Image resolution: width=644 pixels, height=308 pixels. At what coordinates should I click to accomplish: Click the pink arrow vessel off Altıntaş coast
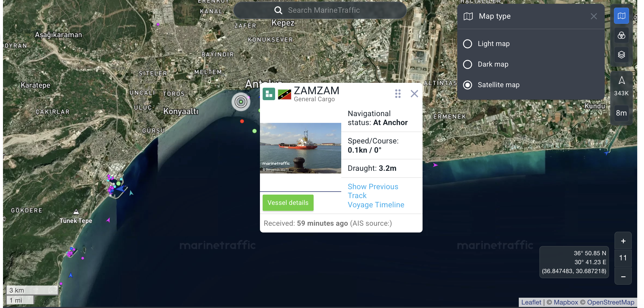point(435,165)
